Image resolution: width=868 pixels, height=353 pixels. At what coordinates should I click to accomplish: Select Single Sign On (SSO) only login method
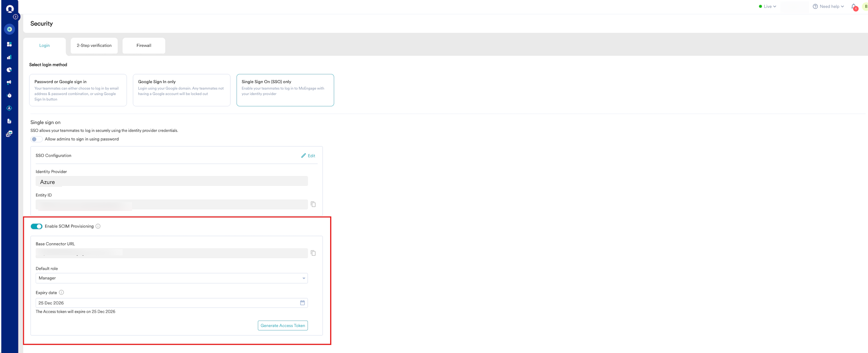pyautogui.click(x=285, y=90)
